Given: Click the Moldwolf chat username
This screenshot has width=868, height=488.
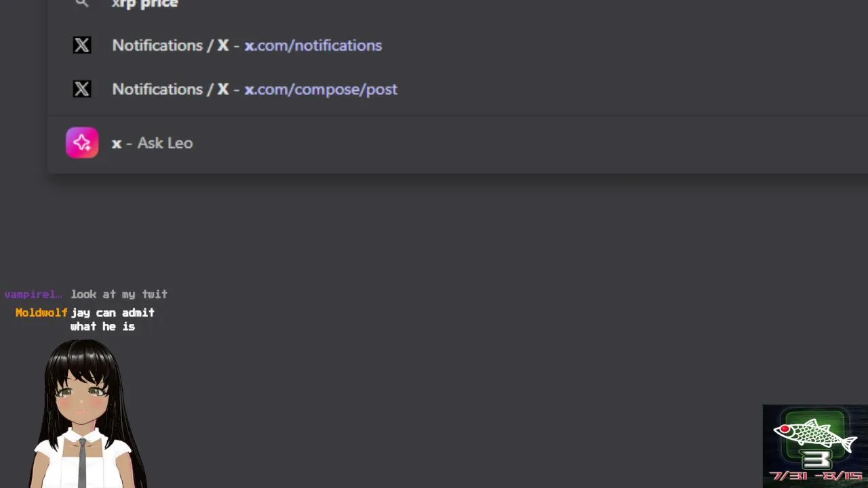Looking at the screenshot, I should tap(41, 312).
